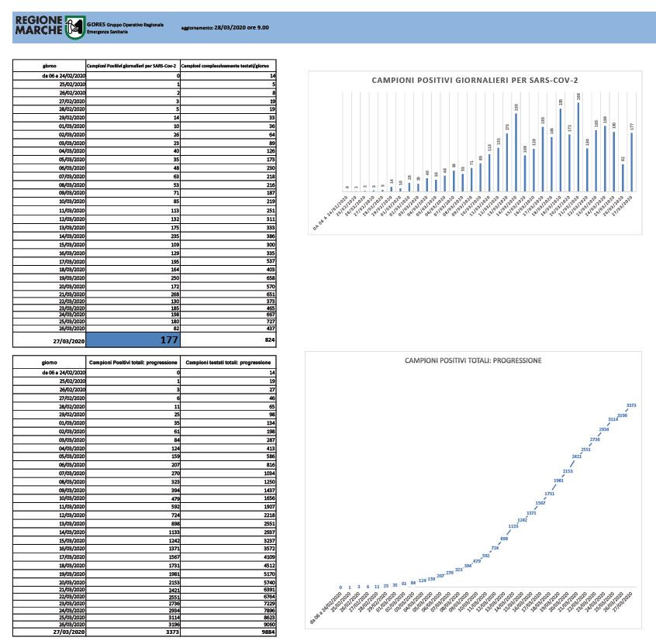This screenshot has height=644, width=656.
Task: Select the 3373 data label on progression chart
Action: click(631, 405)
